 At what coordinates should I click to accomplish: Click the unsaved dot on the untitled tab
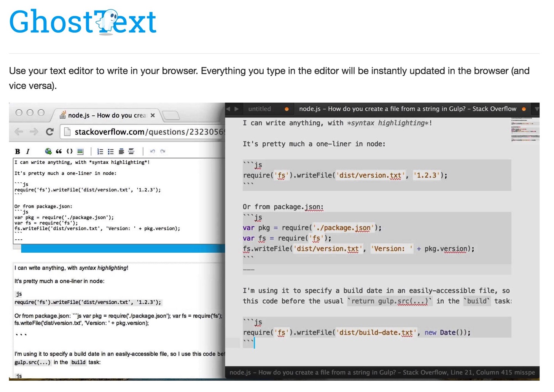coord(287,109)
